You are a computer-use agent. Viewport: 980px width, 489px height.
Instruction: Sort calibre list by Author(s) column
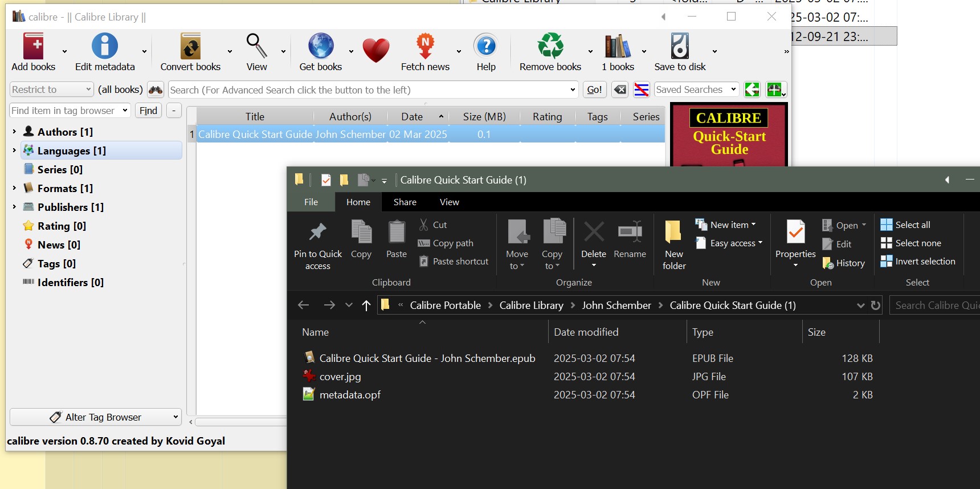[350, 116]
